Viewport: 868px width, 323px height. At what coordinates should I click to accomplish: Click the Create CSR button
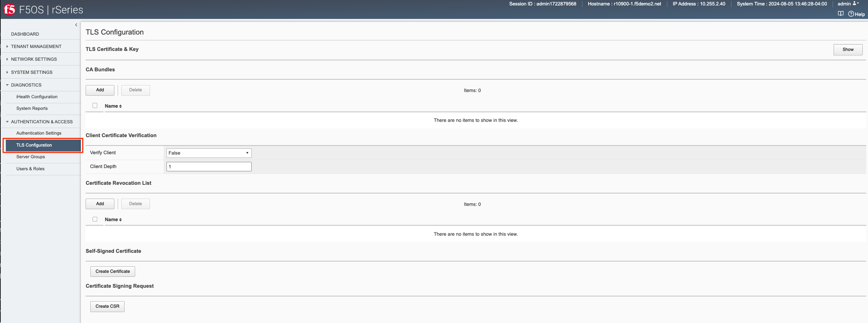click(107, 307)
